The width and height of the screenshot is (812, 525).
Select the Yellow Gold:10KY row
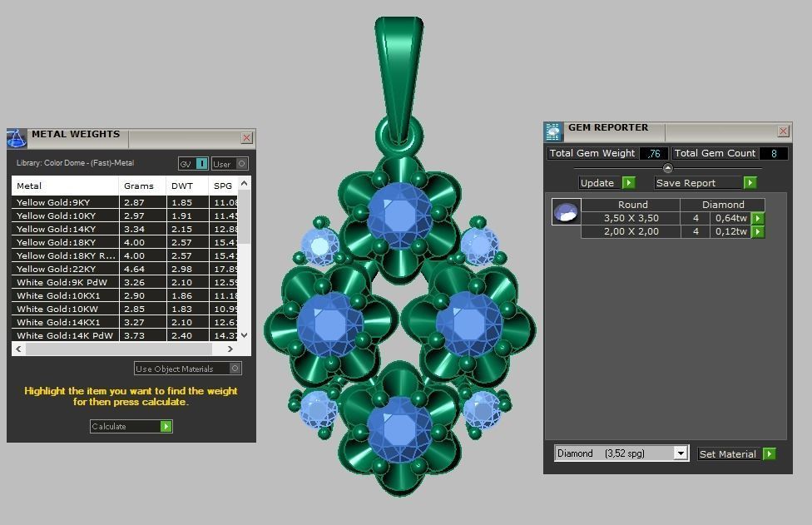124,215
